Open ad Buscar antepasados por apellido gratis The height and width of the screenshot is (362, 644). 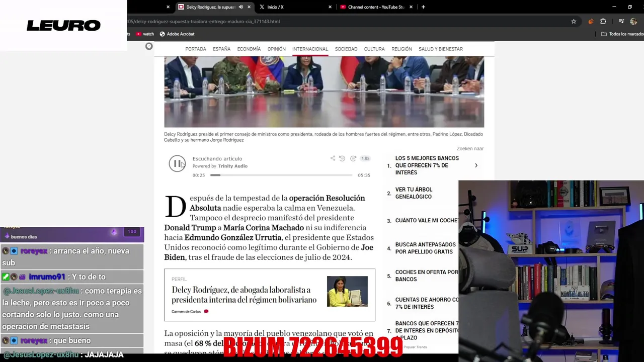[426, 248]
